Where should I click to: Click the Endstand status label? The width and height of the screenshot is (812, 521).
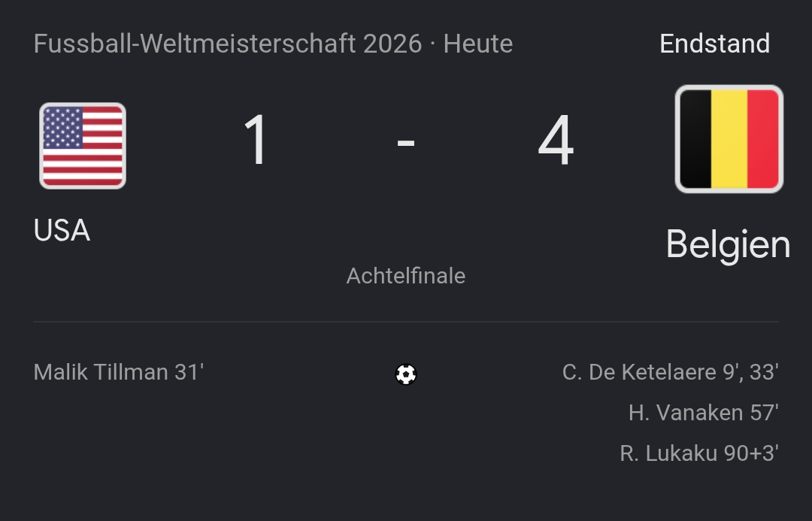tap(715, 44)
